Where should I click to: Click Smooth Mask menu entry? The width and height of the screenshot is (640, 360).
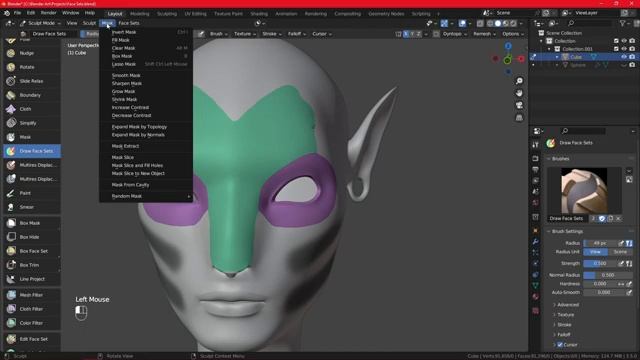click(x=146, y=76)
